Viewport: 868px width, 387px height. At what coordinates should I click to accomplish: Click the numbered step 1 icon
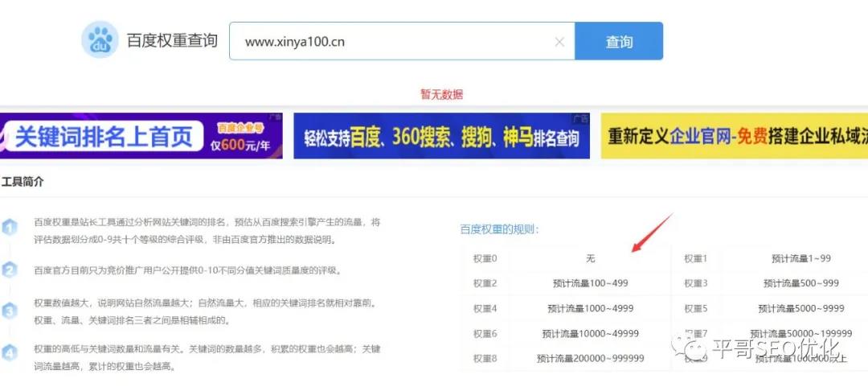coord(10,228)
